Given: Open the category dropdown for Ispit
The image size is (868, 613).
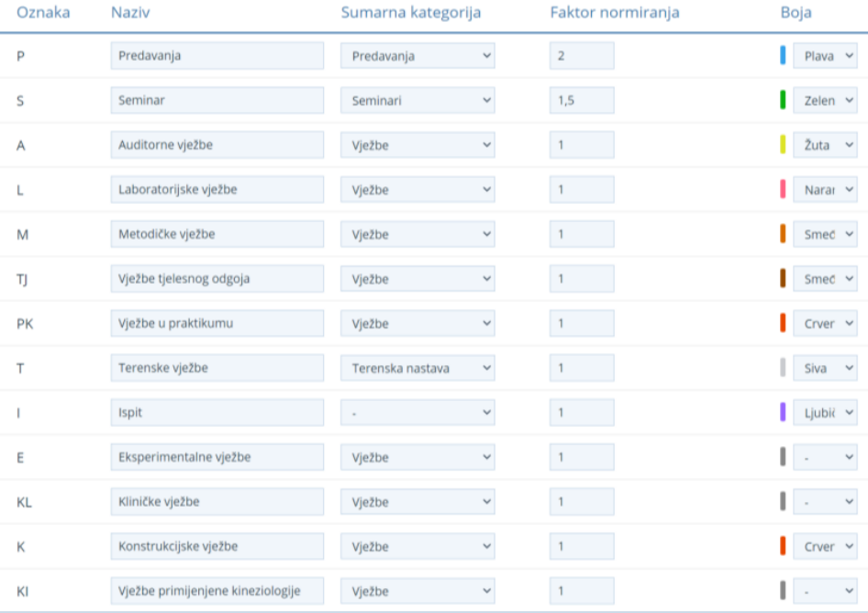Looking at the screenshot, I should 417,413.
